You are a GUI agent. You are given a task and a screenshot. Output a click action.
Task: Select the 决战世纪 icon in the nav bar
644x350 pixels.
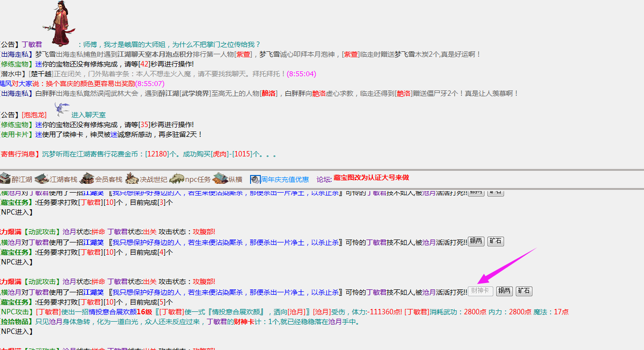(132, 179)
